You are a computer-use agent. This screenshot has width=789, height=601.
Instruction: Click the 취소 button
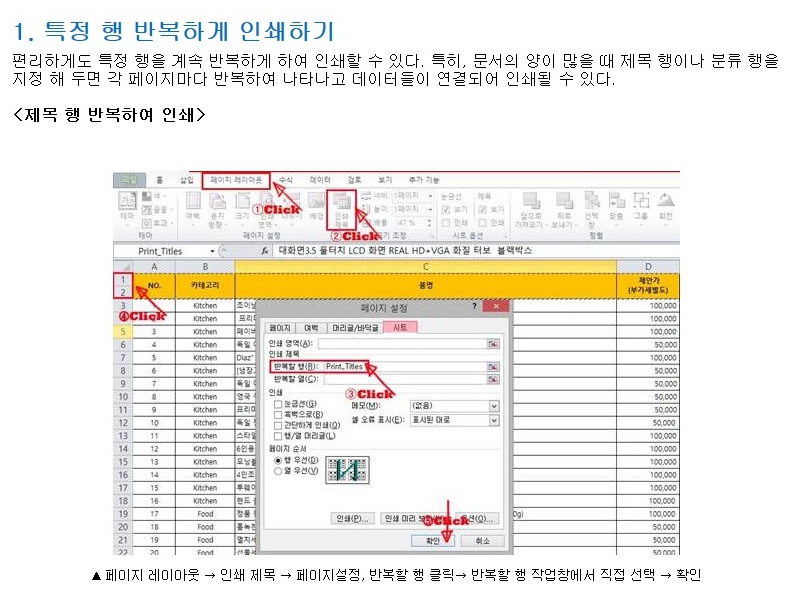tap(482, 539)
